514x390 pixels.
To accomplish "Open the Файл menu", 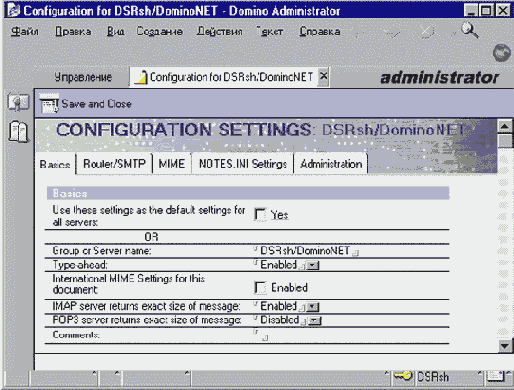I will (x=25, y=32).
